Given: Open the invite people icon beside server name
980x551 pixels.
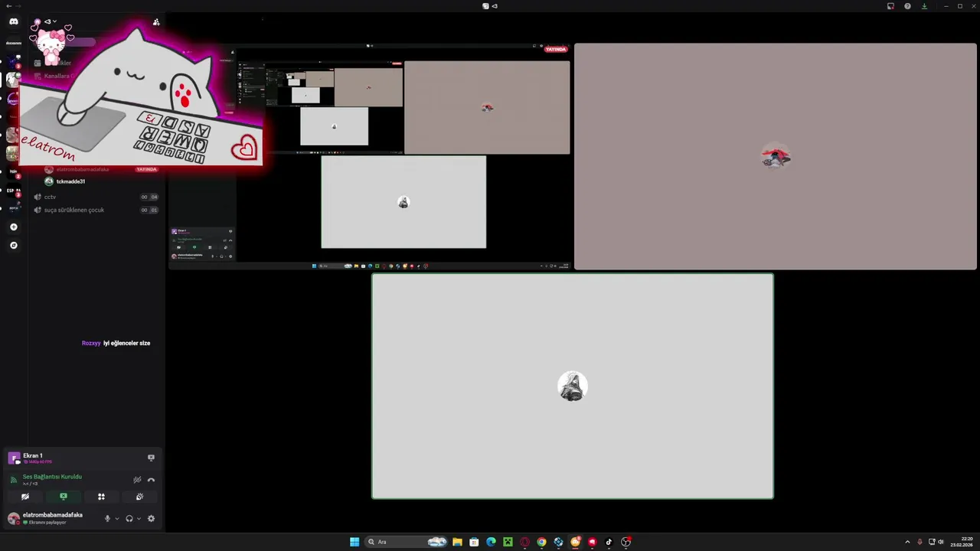Looking at the screenshot, I should pyautogui.click(x=156, y=22).
